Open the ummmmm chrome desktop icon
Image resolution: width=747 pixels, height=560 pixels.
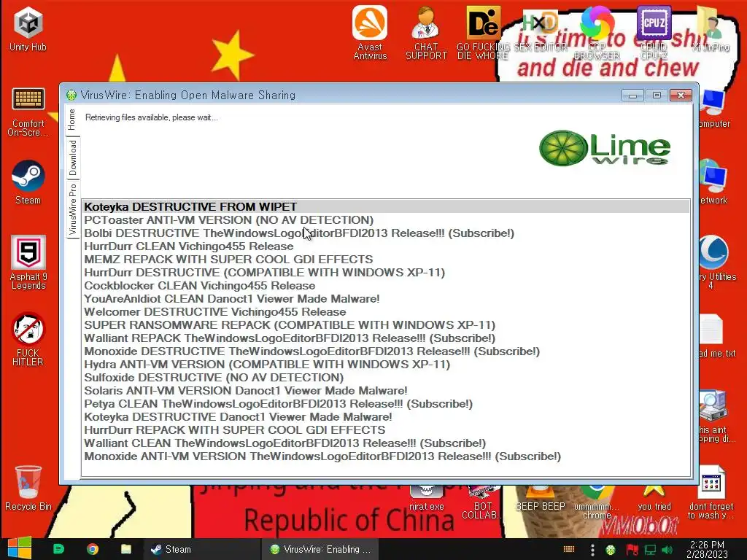click(597, 502)
